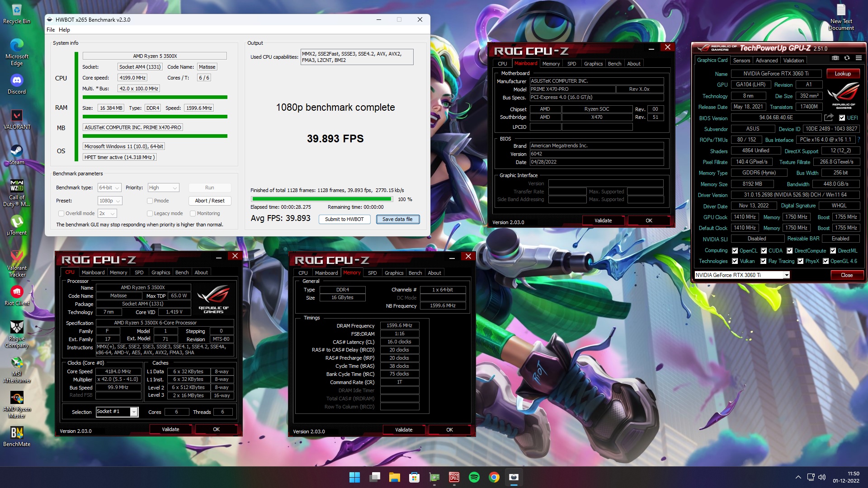
Task: Open Microsoft Store from taskbar
Action: click(x=414, y=477)
